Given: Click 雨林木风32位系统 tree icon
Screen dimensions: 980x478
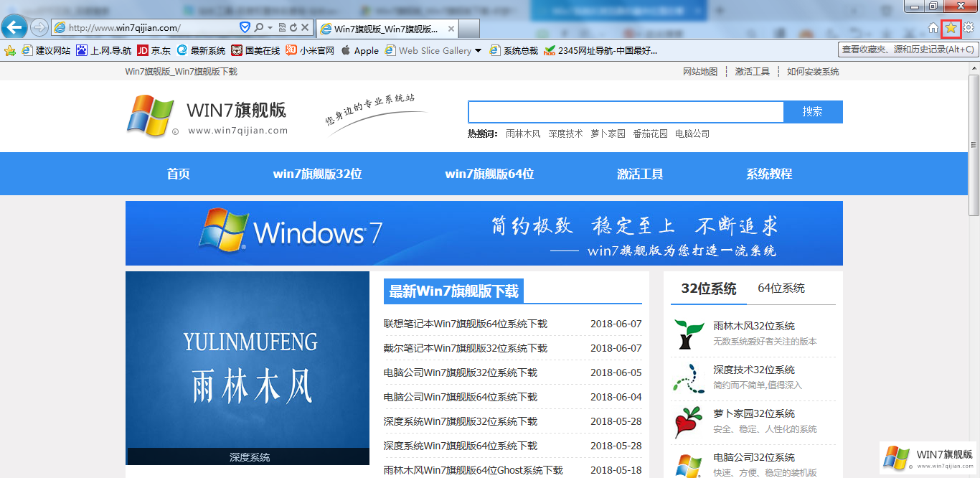Looking at the screenshot, I should (689, 334).
